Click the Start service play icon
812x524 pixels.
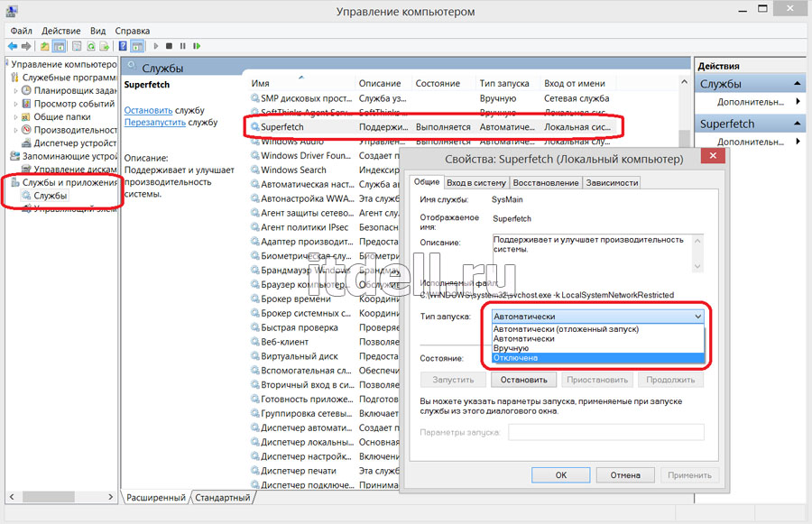tap(156, 46)
